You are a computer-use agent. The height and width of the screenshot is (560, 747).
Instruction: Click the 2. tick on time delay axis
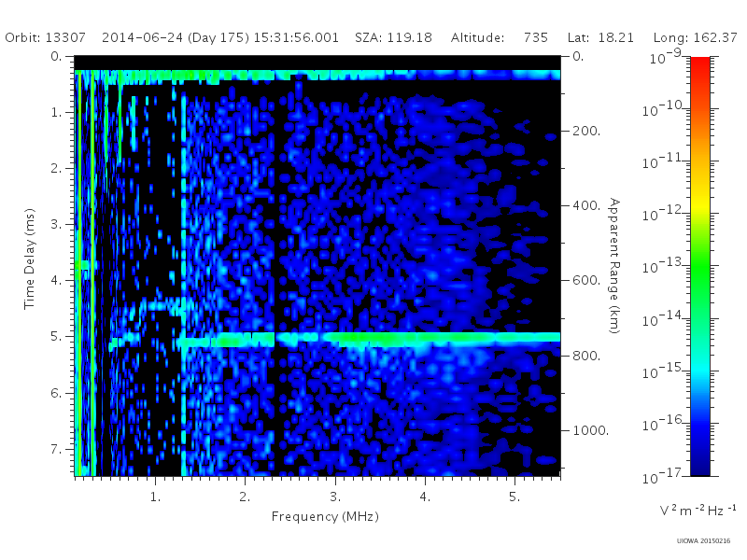coord(56,169)
